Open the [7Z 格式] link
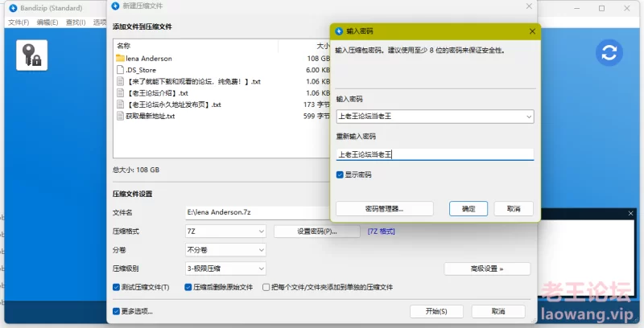The width and height of the screenshot is (644, 328). [x=381, y=232]
